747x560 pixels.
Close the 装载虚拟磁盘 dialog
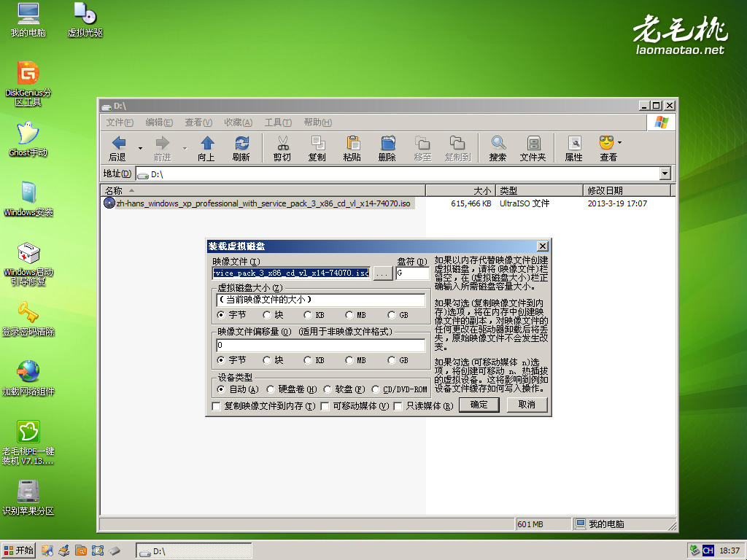[x=542, y=246]
